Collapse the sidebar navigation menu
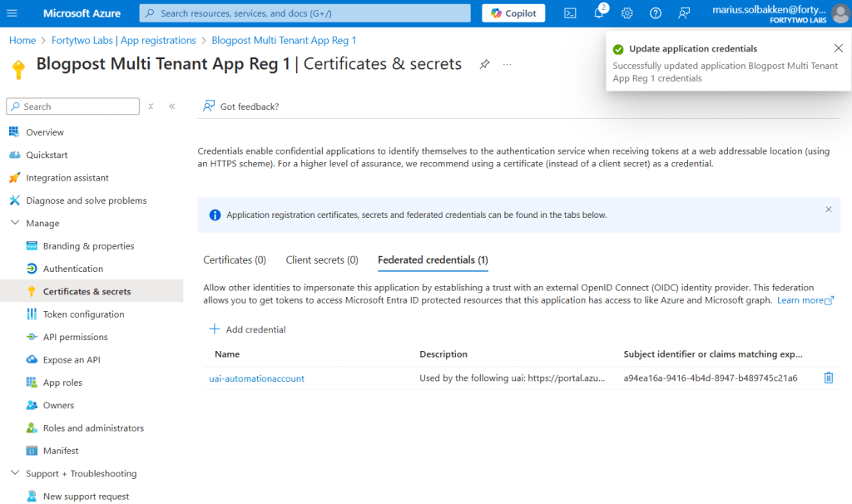This screenshot has height=504, width=852. [172, 106]
